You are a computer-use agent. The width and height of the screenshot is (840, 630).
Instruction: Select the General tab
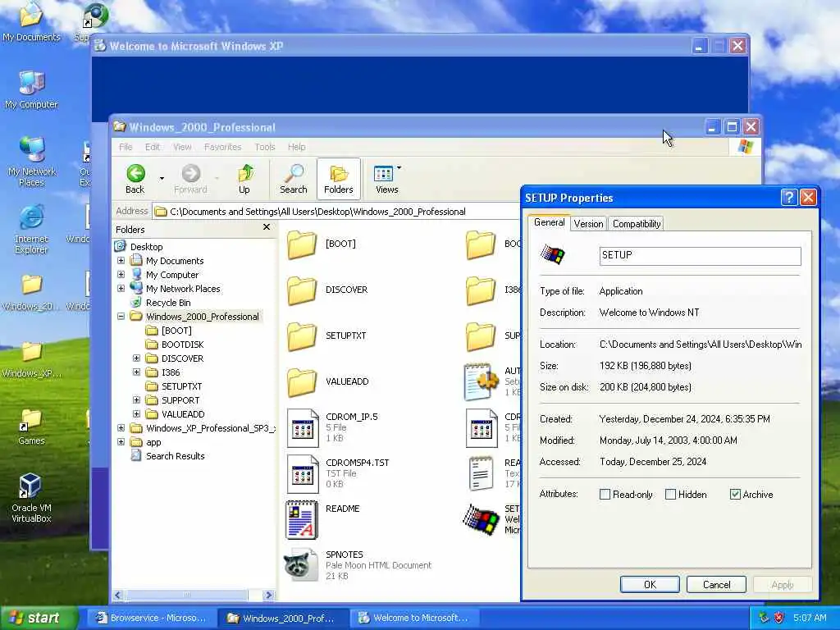549,222
